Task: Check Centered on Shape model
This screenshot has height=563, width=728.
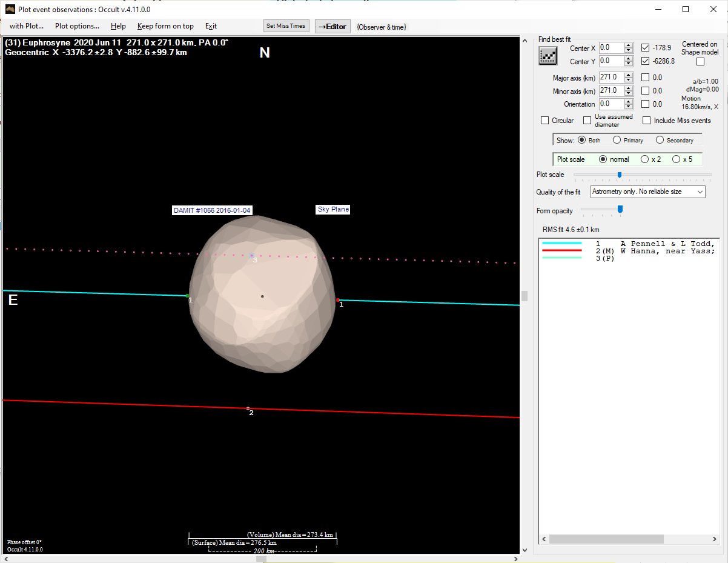Action: point(701,61)
